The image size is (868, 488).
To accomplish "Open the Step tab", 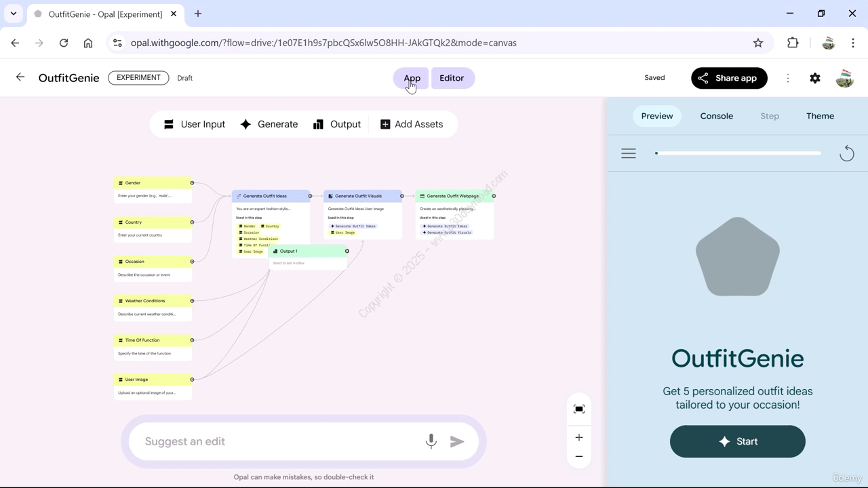I will (770, 116).
